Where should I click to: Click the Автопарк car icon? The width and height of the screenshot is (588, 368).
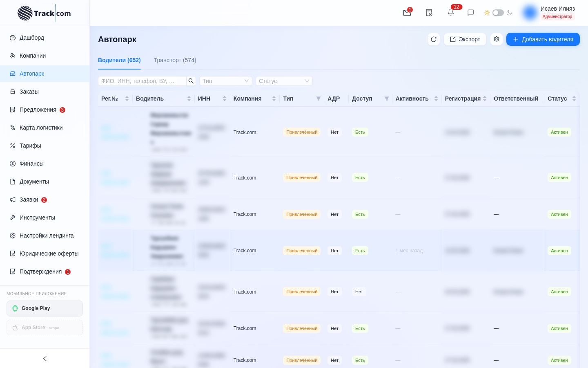[x=13, y=74]
